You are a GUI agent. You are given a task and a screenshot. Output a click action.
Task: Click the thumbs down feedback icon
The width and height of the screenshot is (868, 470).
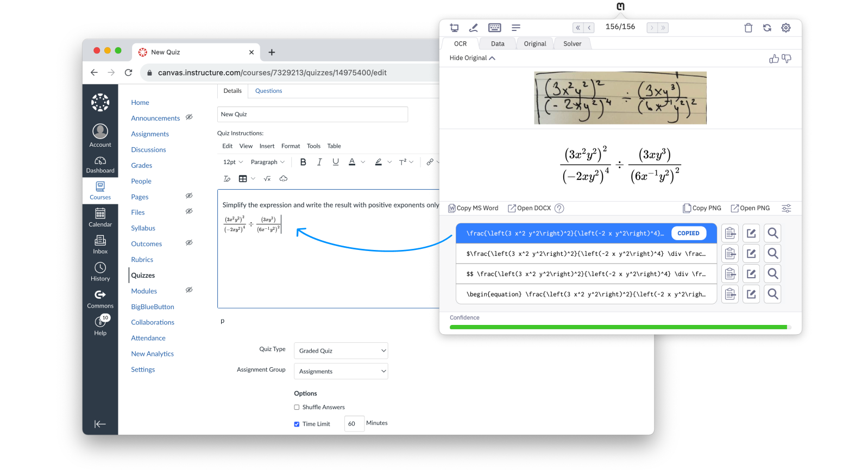[787, 59]
